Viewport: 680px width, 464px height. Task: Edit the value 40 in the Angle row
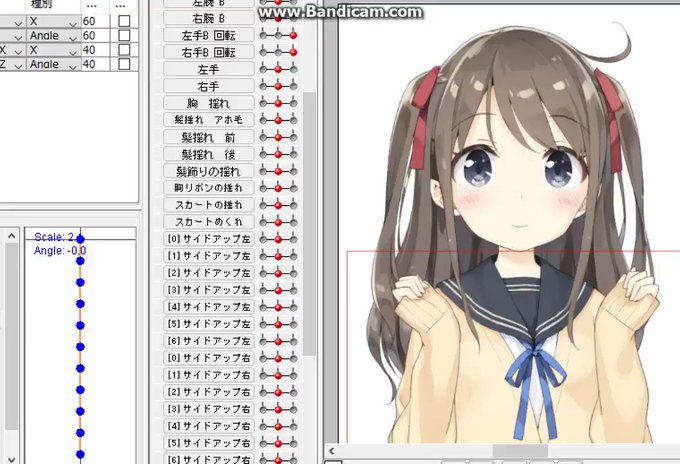click(95, 64)
